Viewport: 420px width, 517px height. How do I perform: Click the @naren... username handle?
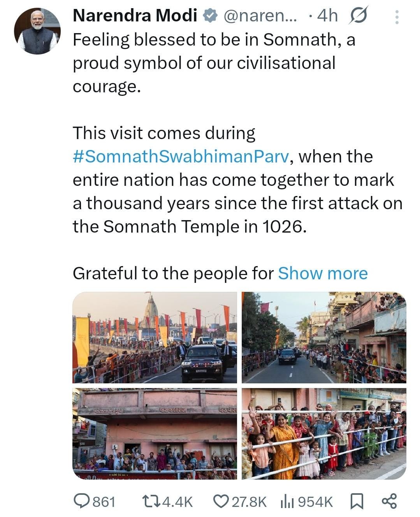pyautogui.click(x=259, y=16)
